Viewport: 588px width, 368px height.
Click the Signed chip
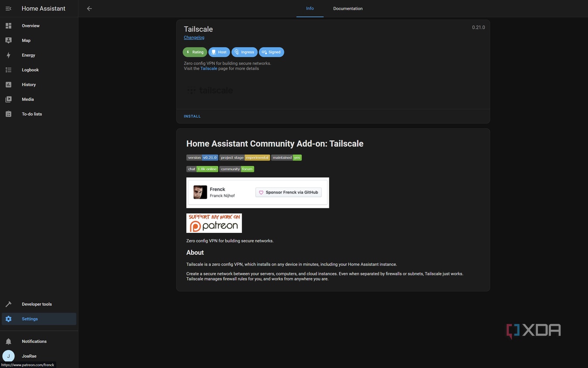[x=271, y=52]
